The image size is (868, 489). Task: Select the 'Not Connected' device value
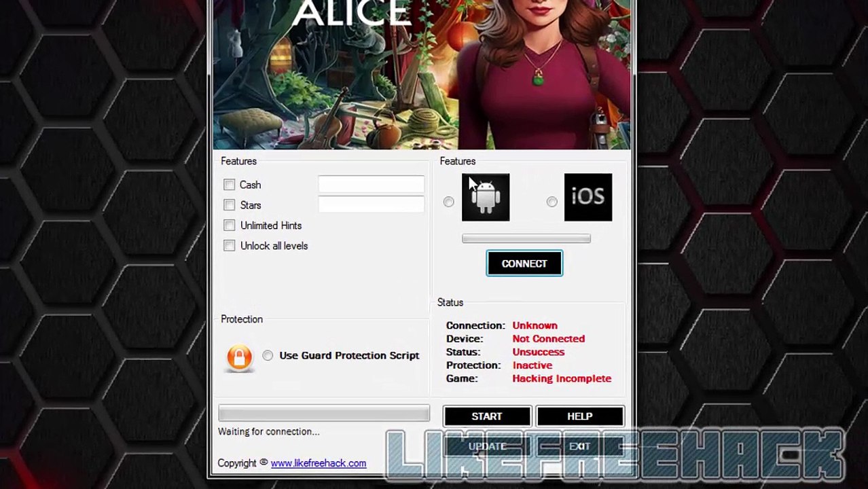pos(549,338)
